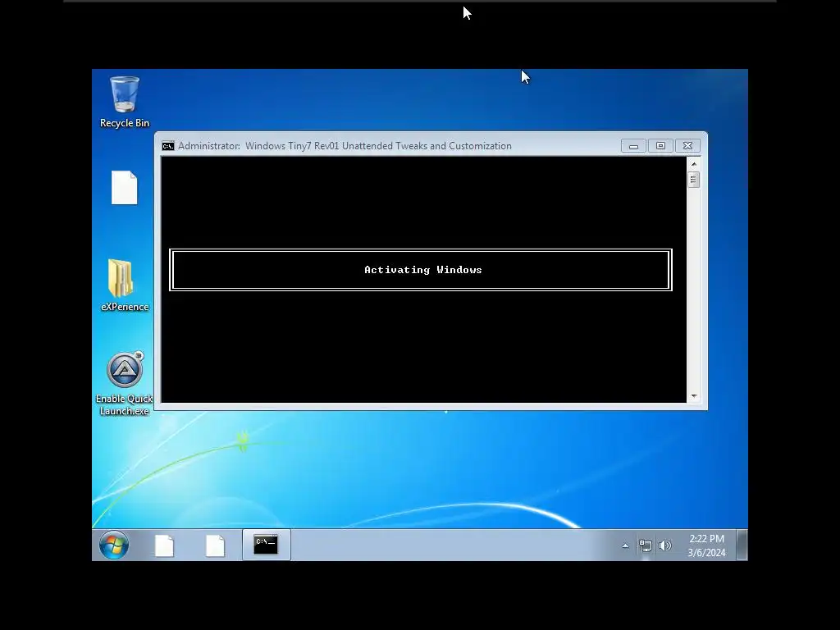The width and height of the screenshot is (840, 630).
Task: Open the volume speaker tray icon
Action: [x=664, y=546]
